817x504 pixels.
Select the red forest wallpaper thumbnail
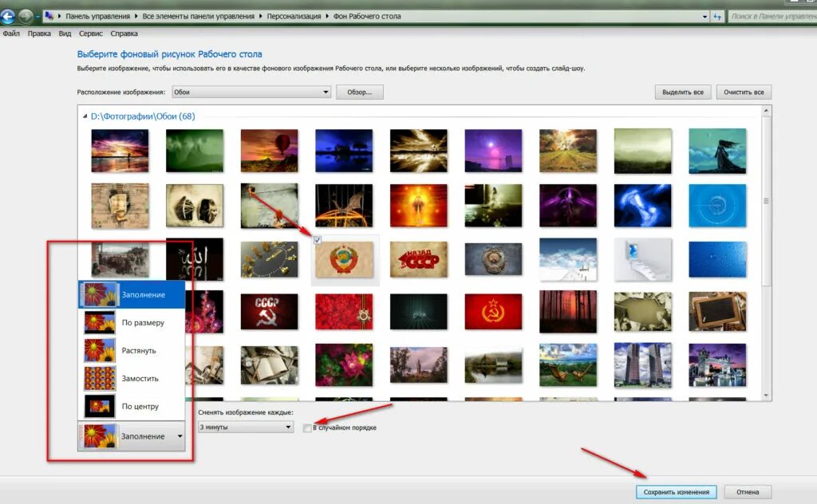[x=568, y=311]
